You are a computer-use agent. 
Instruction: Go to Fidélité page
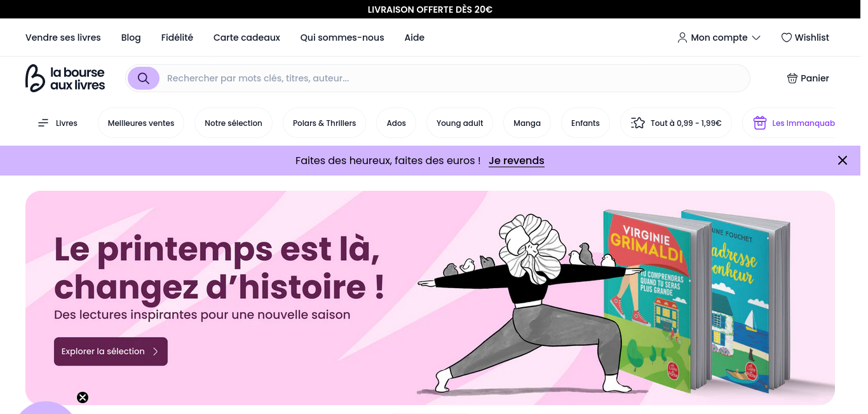coord(177,38)
